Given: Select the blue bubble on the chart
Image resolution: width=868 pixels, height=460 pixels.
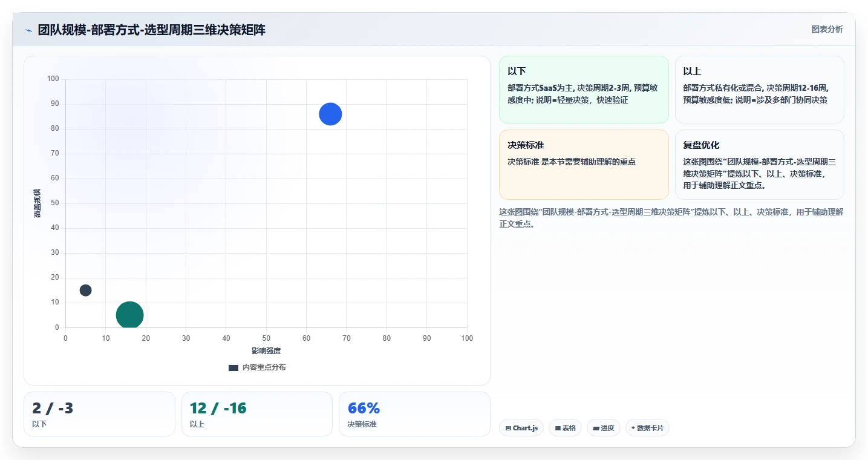Looking at the screenshot, I should point(330,114).
